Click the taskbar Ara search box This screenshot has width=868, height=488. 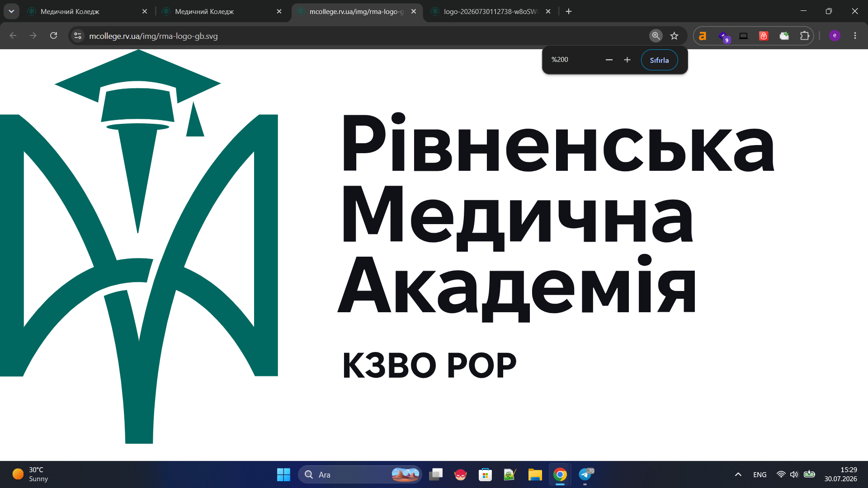360,474
